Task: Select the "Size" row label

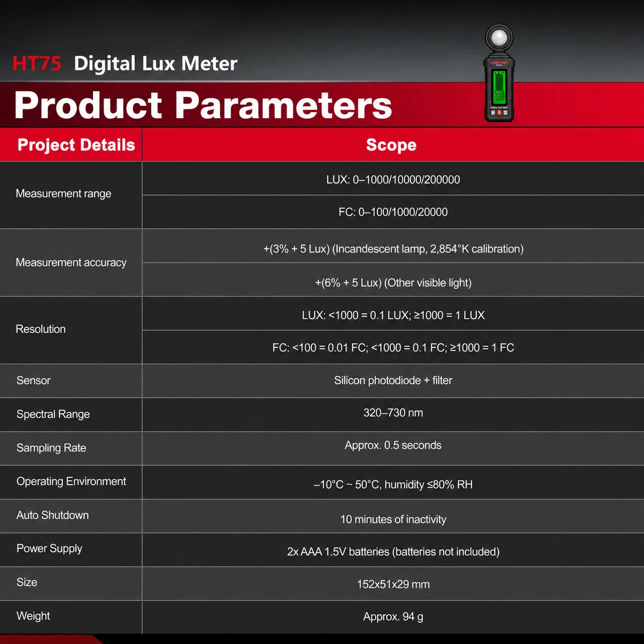Action: coord(27,582)
